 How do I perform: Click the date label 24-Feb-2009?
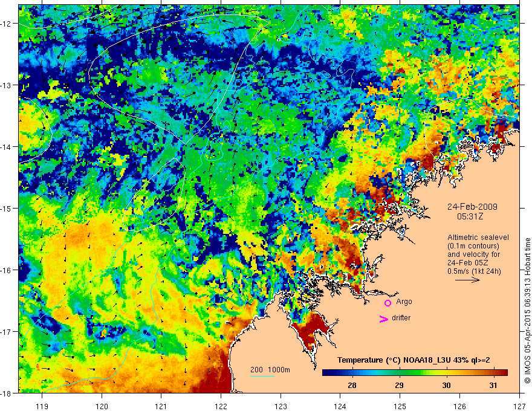click(472, 207)
